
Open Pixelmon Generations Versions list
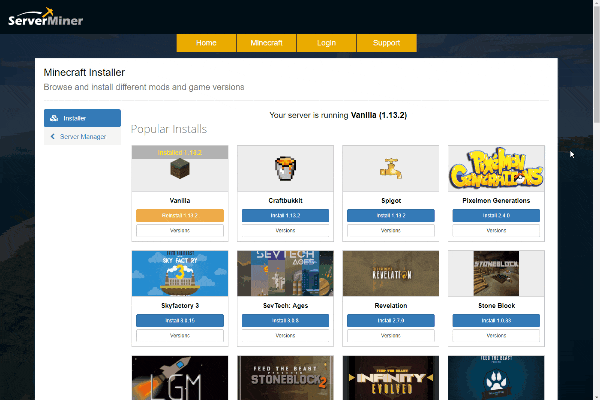(496, 230)
